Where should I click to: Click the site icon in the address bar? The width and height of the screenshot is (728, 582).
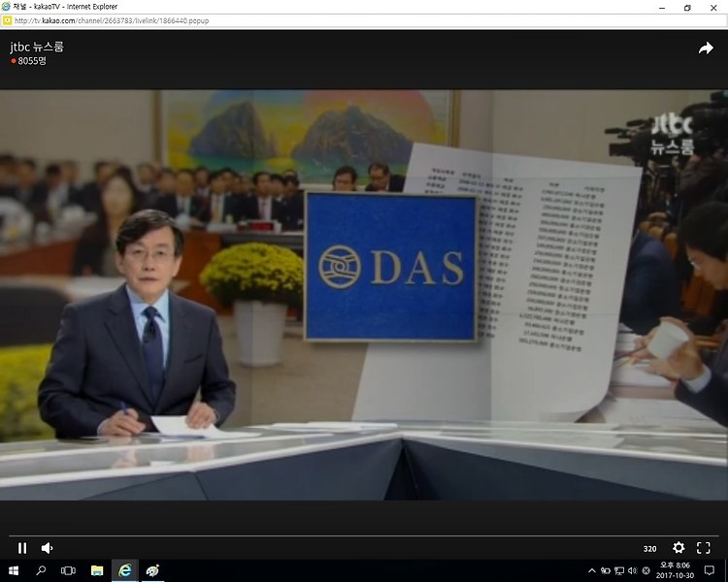click(7, 21)
